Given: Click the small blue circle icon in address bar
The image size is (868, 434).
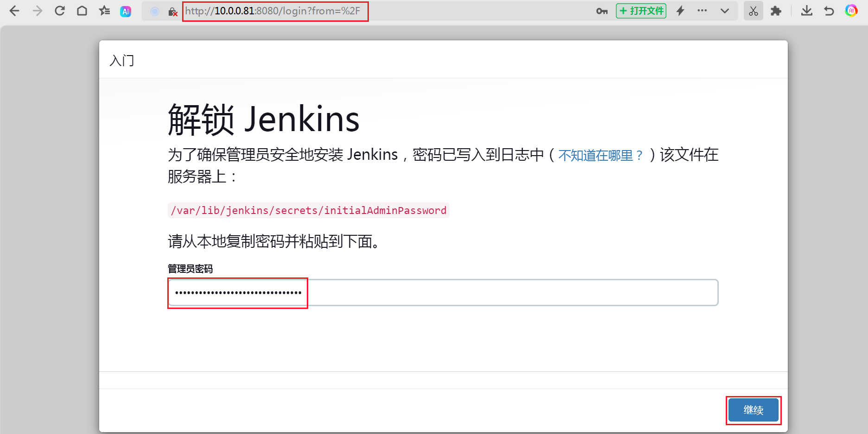Looking at the screenshot, I should click(x=155, y=12).
